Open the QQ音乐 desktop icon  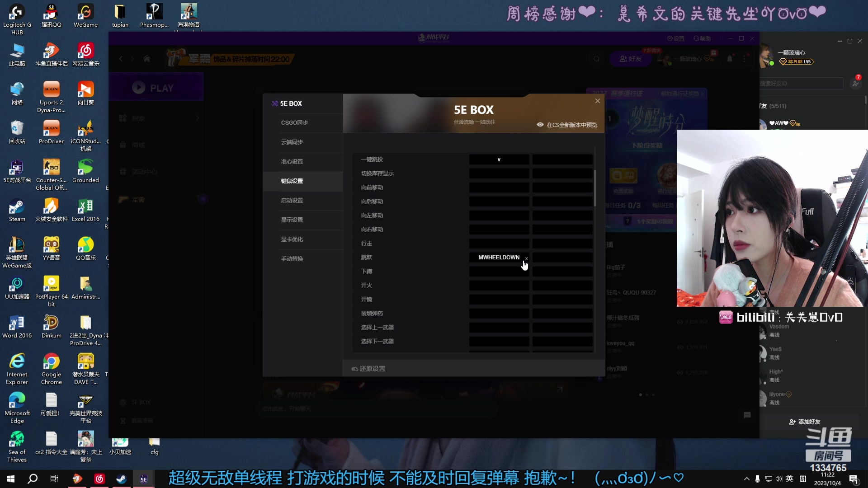85,249
